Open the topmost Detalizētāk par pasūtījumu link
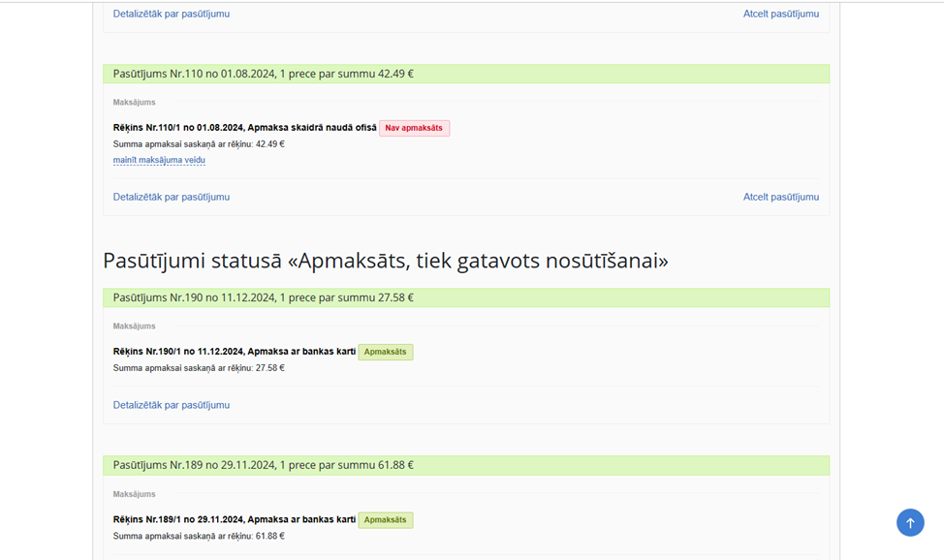944x560 pixels. pos(171,14)
